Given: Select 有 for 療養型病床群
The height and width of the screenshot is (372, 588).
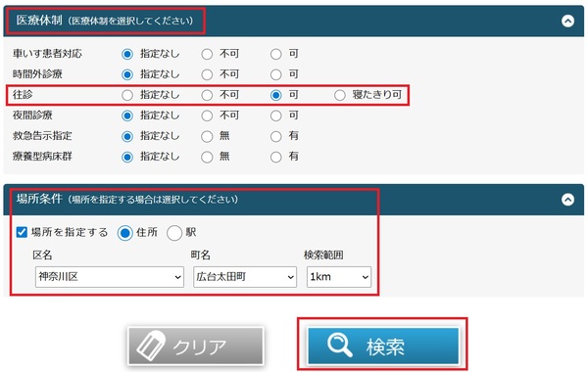Looking at the screenshot, I should (276, 157).
